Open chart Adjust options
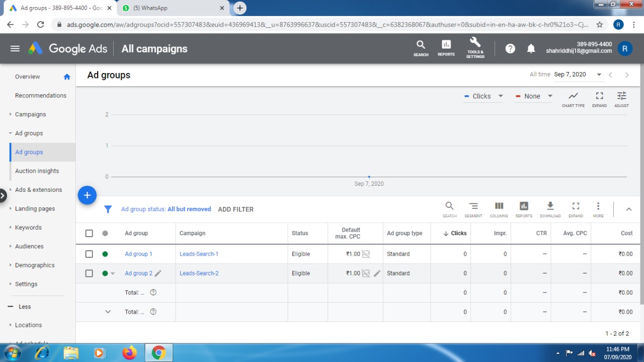 point(621,99)
